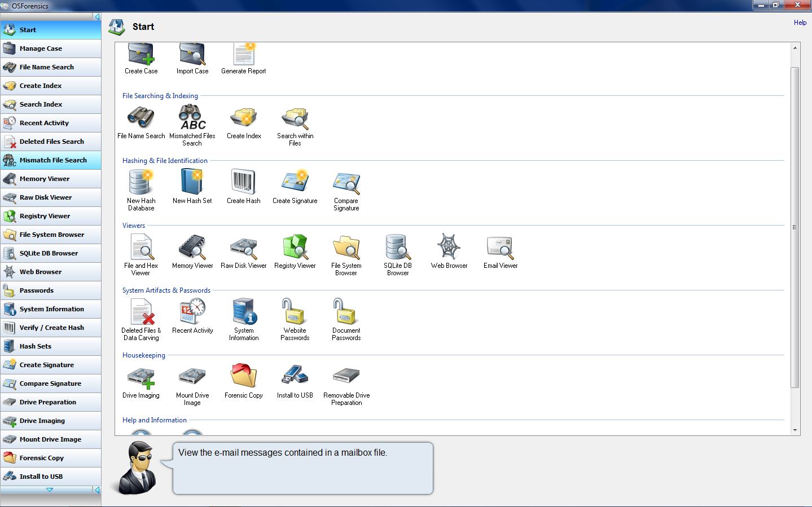Select New Hash Database icon
Viewport: 812px width, 507px height.
tap(141, 182)
